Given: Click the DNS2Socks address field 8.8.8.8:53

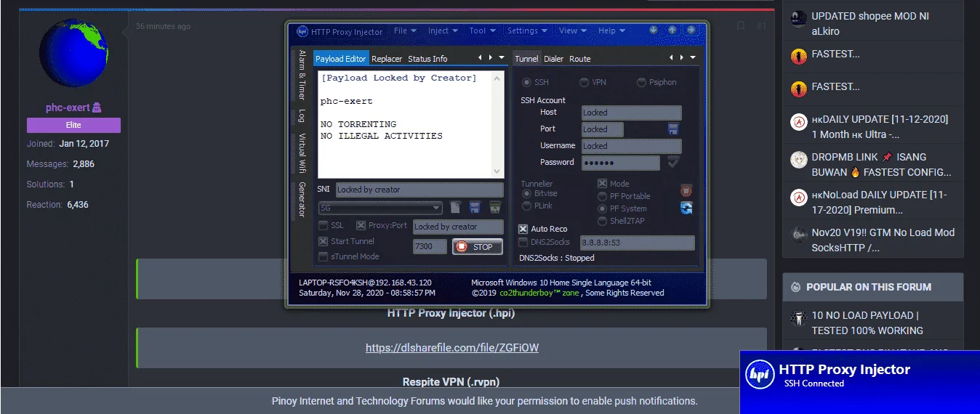Looking at the screenshot, I should (637, 243).
